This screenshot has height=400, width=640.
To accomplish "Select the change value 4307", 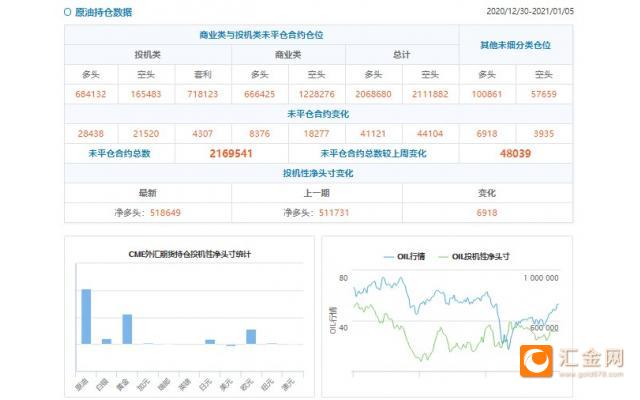I will pos(202,134).
